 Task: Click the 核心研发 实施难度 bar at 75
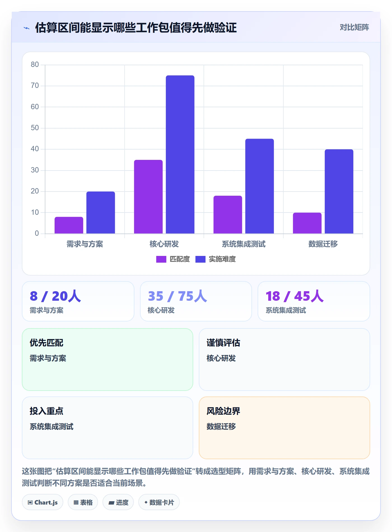(x=180, y=154)
